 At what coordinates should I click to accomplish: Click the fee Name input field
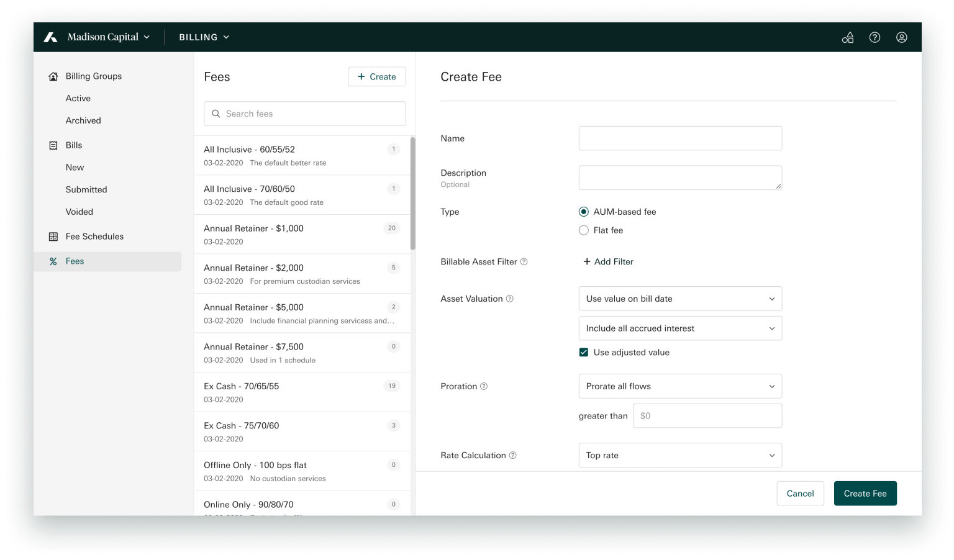point(680,138)
